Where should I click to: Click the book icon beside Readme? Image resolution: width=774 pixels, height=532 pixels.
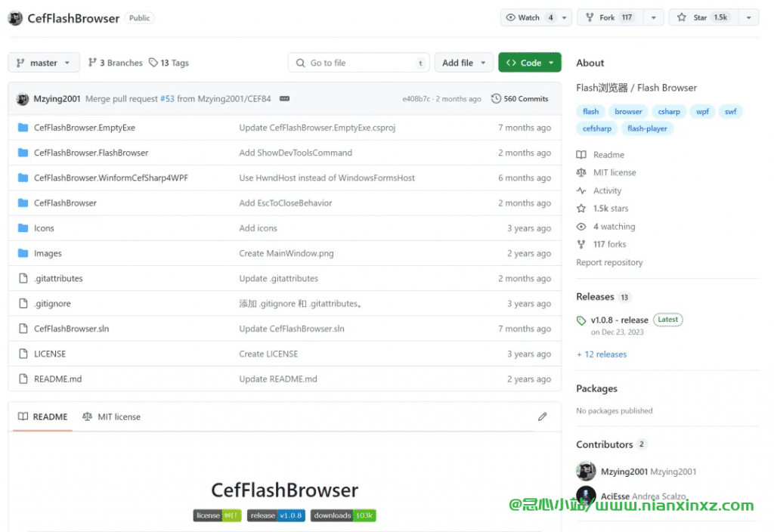coord(581,155)
